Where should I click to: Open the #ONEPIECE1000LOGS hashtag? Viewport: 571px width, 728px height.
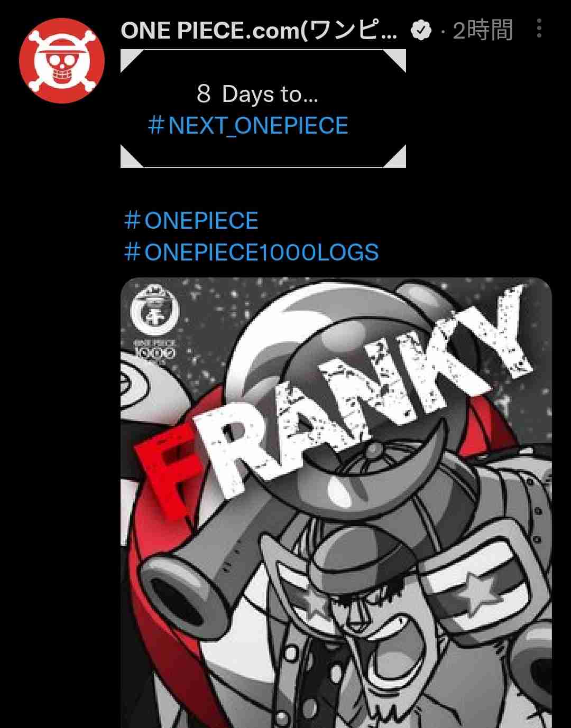pyautogui.click(x=251, y=252)
